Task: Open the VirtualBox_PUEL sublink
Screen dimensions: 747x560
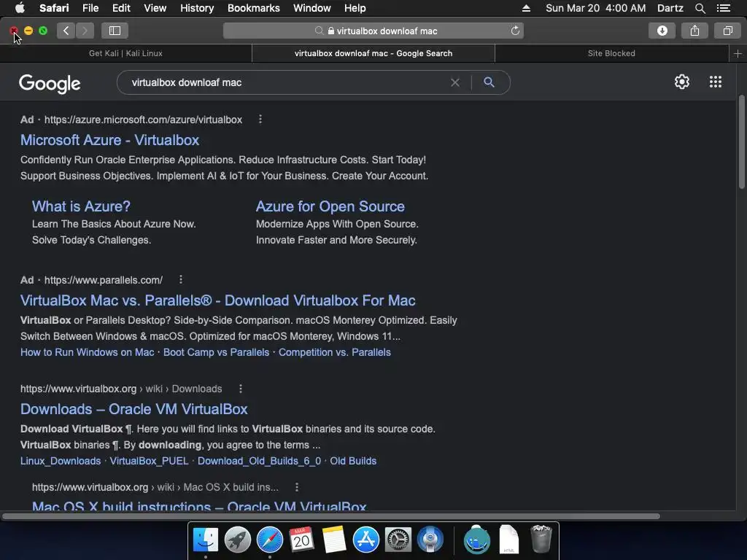Action: [149, 461]
